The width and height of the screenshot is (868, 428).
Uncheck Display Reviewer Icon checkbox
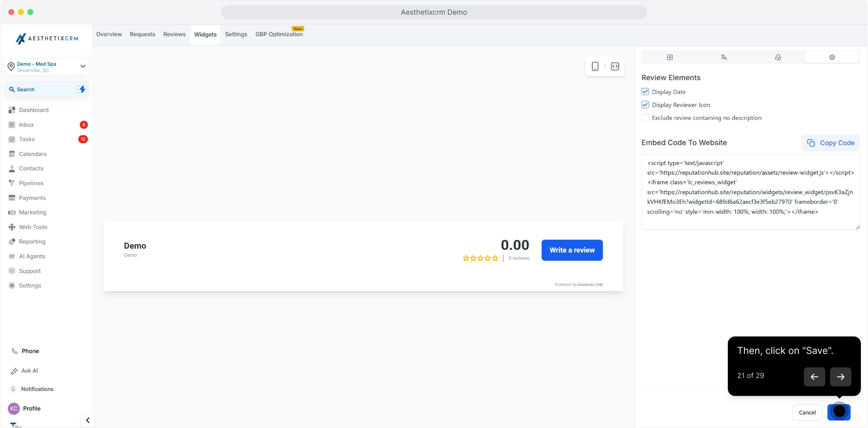click(645, 105)
